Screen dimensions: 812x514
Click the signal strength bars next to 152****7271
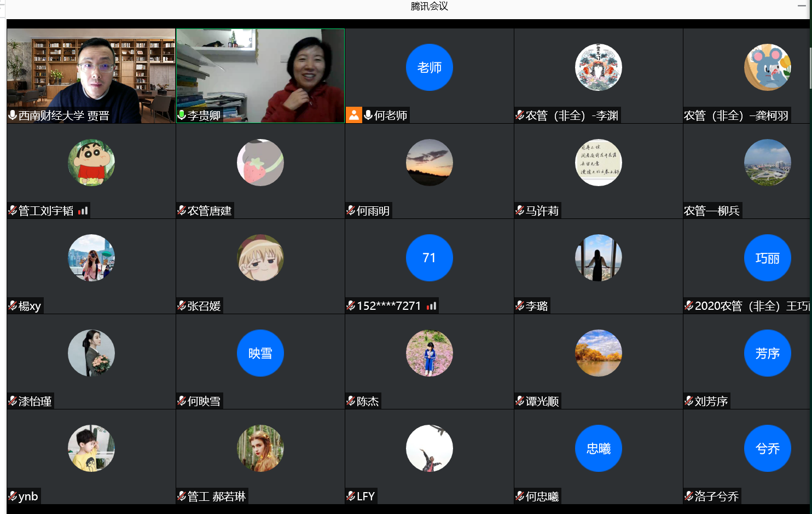coord(432,306)
